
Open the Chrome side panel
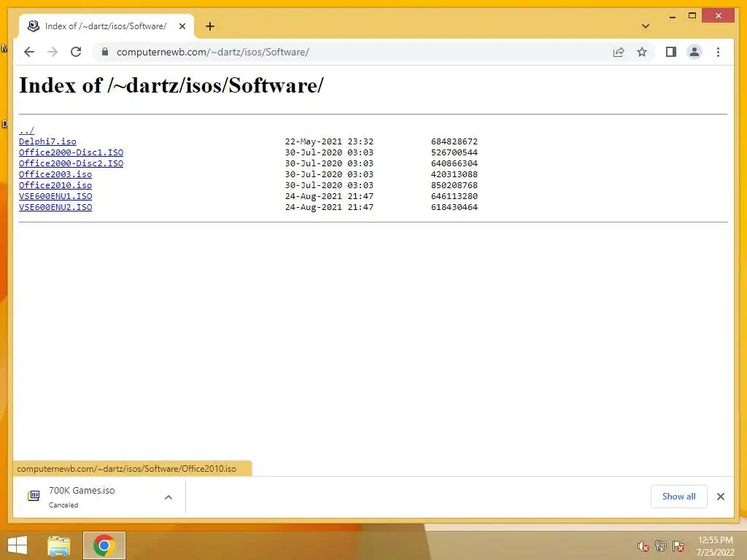coord(671,52)
